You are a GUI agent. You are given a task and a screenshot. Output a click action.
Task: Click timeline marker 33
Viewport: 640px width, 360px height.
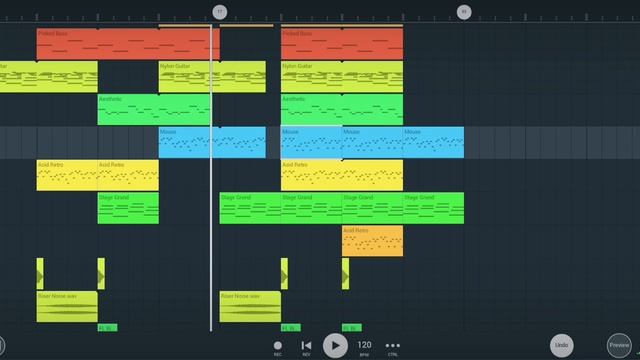[x=464, y=12]
